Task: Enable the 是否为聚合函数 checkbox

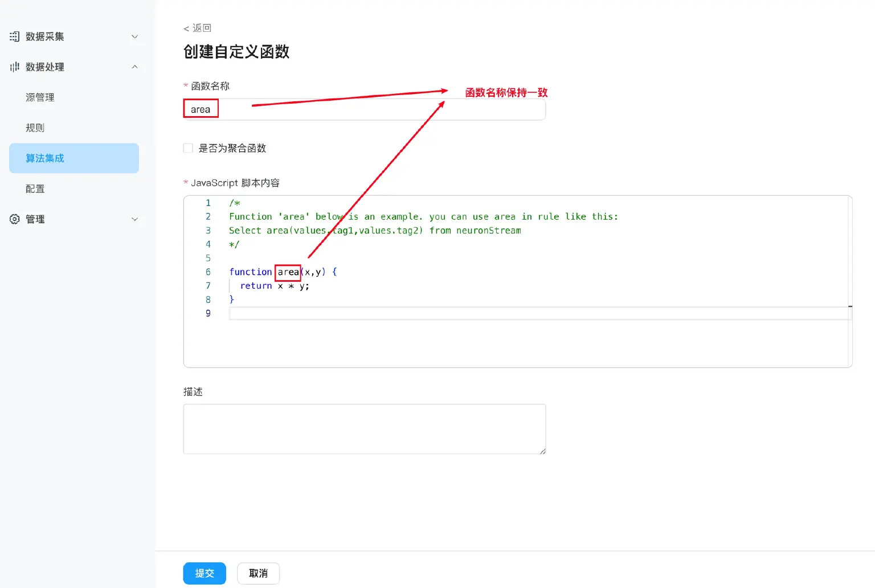Action: [x=188, y=148]
